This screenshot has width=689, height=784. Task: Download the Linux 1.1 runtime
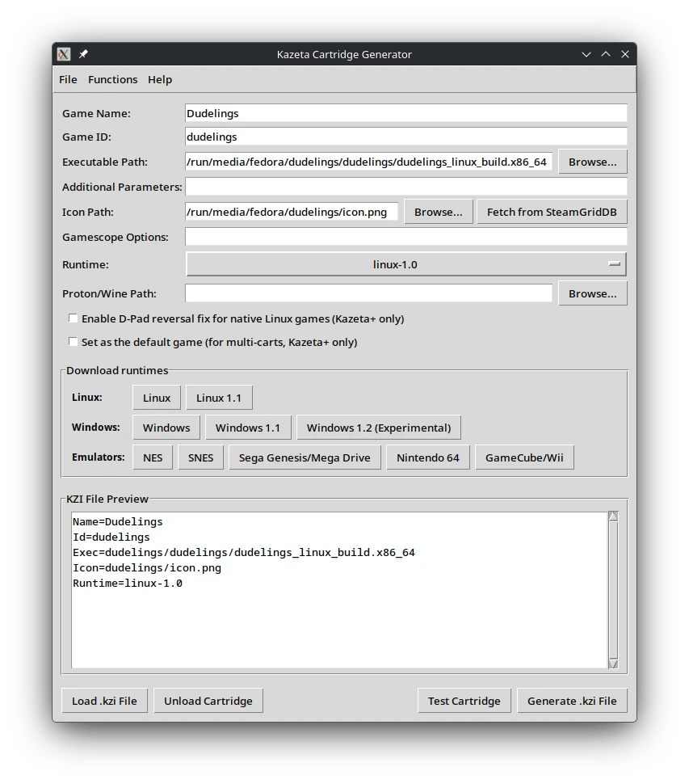(219, 397)
